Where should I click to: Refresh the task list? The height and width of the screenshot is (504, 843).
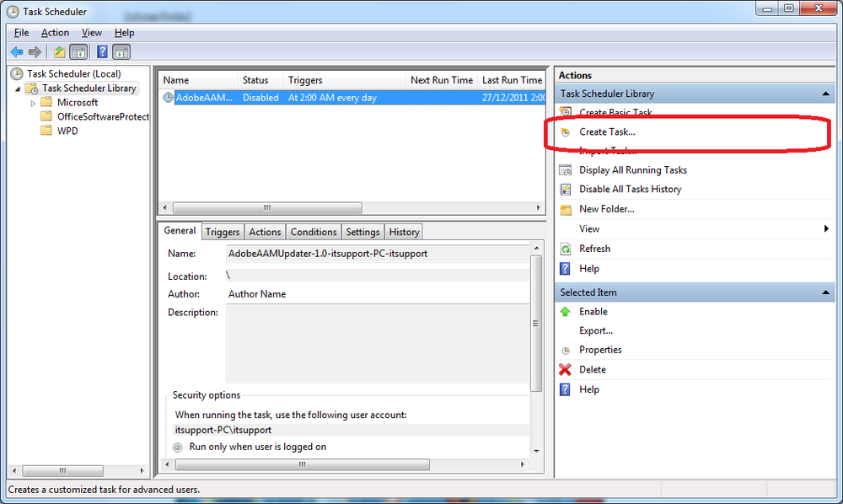tap(594, 248)
